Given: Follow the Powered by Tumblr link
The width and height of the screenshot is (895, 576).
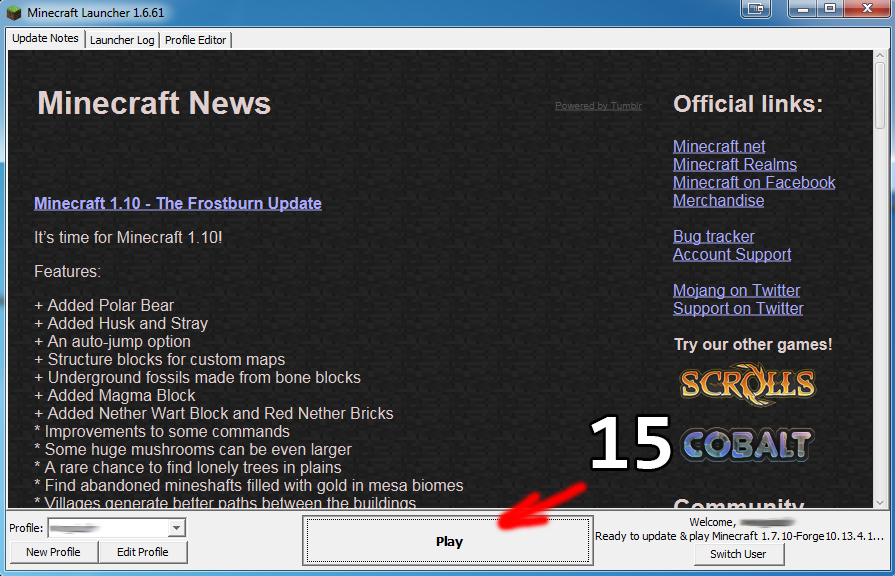Looking at the screenshot, I should 598,106.
